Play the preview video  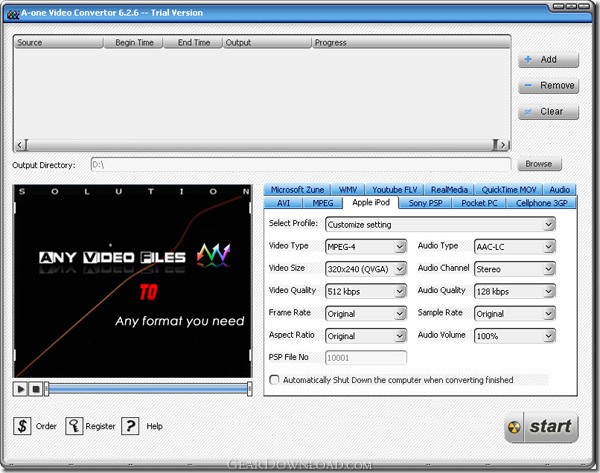pos(20,389)
